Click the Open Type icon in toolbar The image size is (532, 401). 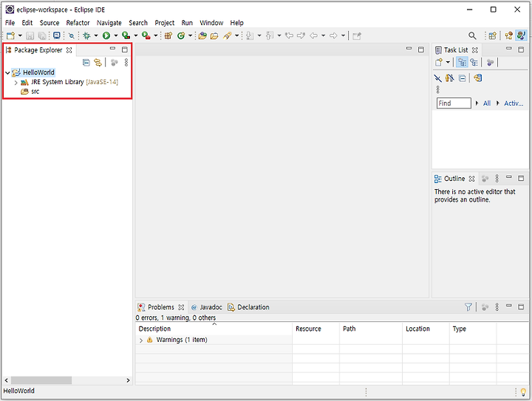[x=202, y=35]
